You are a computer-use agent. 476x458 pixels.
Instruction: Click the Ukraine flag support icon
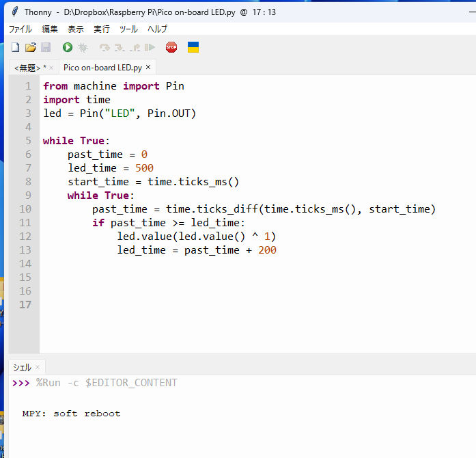click(193, 47)
